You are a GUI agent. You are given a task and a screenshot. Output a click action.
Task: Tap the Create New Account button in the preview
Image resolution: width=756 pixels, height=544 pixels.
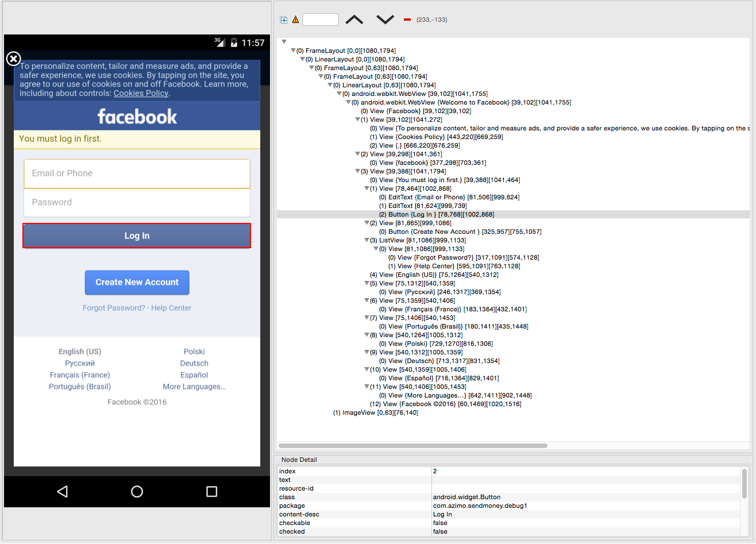point(137,282)
